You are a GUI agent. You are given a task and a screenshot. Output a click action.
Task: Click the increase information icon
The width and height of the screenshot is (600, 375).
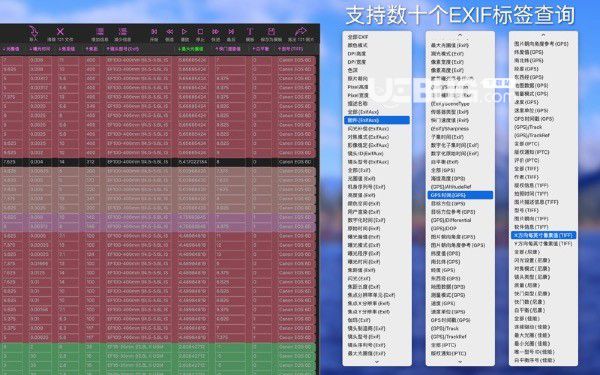100,31
